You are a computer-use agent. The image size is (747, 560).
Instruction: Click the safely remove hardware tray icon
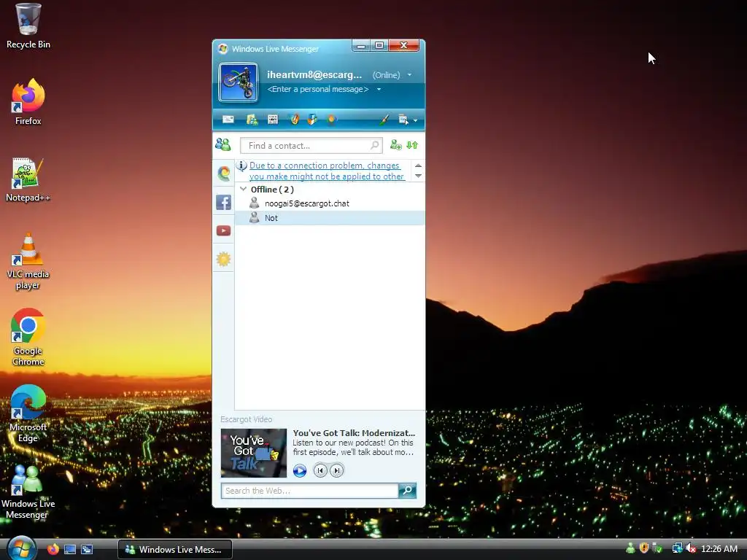[x=657, y=548]
